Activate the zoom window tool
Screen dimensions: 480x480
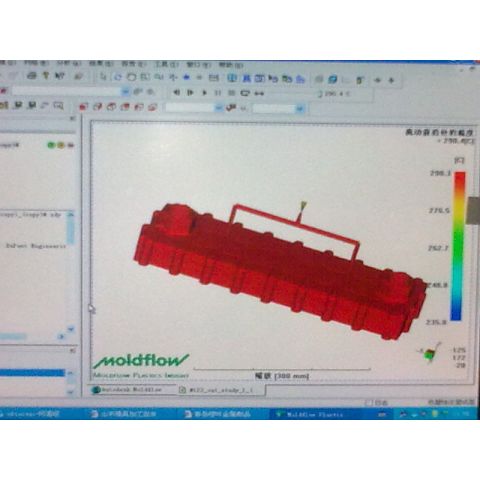tap(145, 77)
